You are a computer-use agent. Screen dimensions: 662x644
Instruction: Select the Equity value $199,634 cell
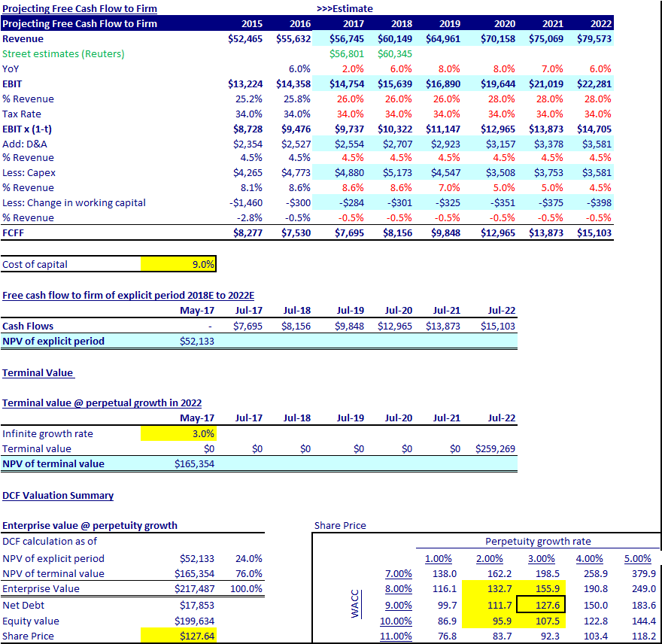(195, 621)
